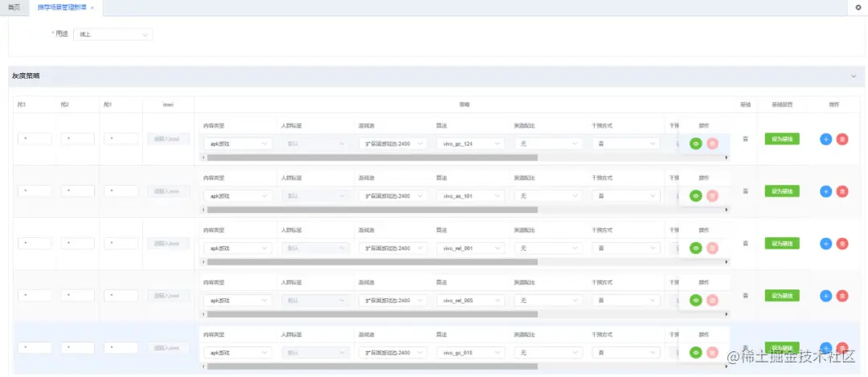Click the scrollbar thumb under vivo_rel_001 strategy
The width and height of the screenshot is (868, 377).
pyautogui.click(x=372, y=262)
